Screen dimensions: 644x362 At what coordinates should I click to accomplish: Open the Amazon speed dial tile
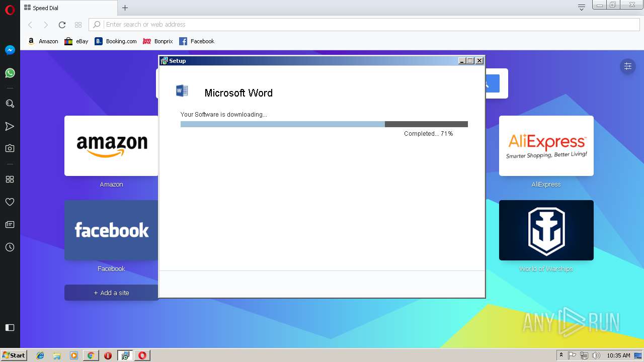[111, 146]
